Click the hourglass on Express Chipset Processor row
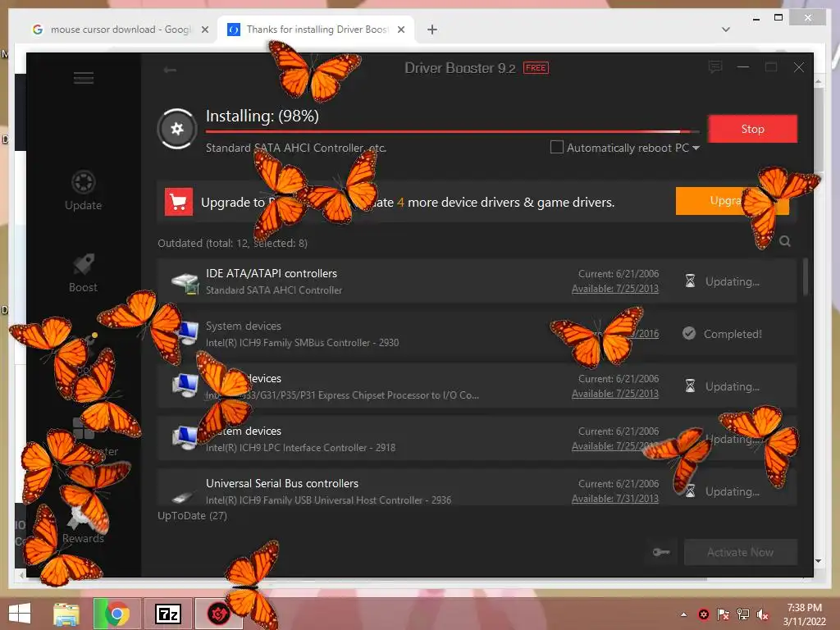This screenshot has width=840, height=630. point(690,386)
